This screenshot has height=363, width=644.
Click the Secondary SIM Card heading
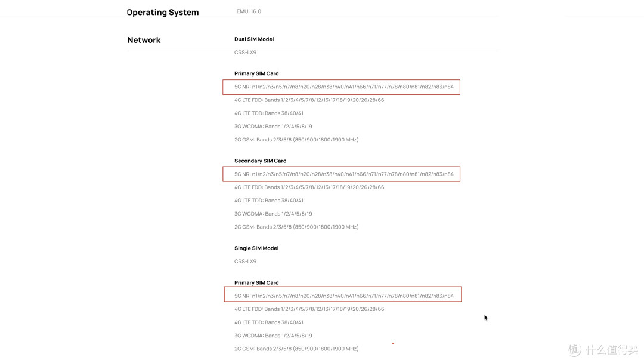261,161
